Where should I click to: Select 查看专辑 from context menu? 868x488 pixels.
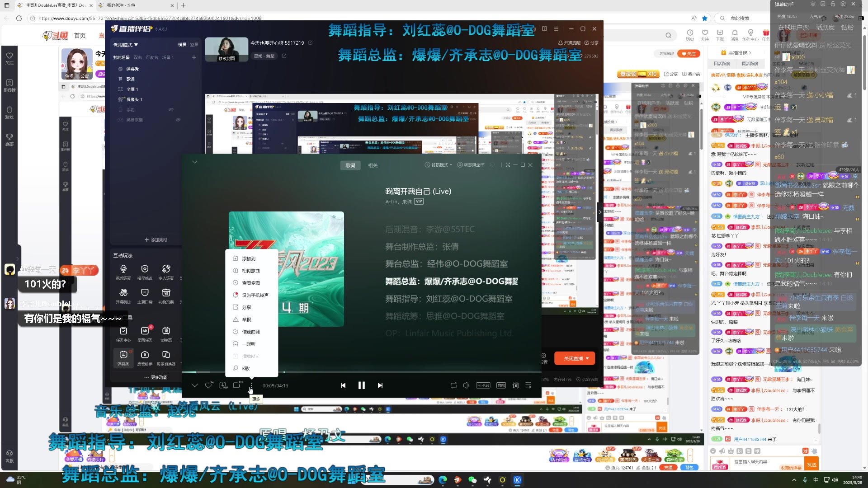coord(250,283)
